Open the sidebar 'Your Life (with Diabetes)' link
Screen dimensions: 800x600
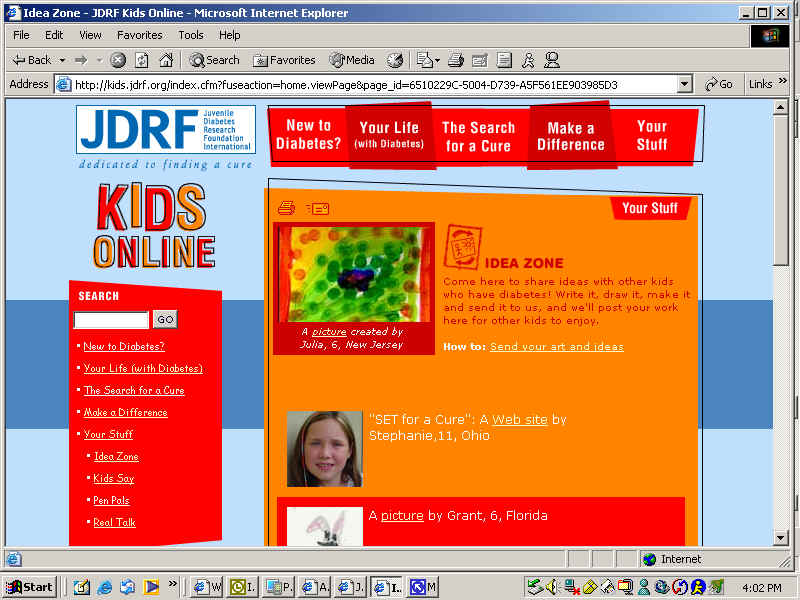coord(143,368)
